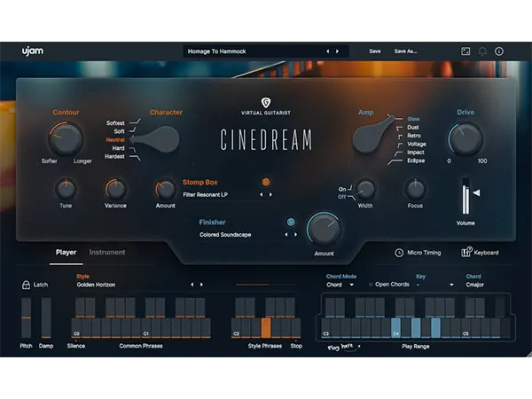Set Character to Hardest
532x399 pixels.
[x=114, y=156]
